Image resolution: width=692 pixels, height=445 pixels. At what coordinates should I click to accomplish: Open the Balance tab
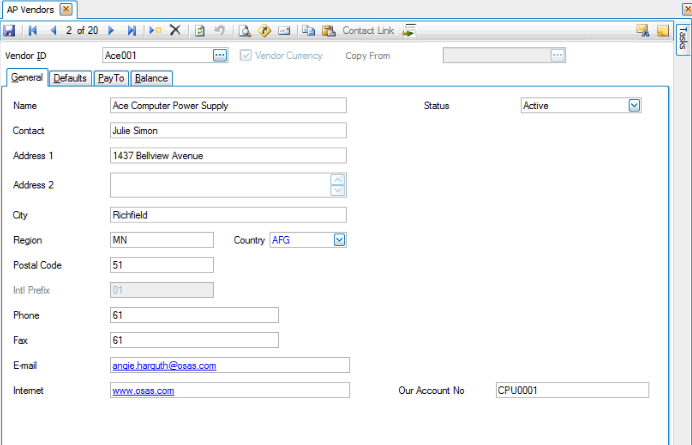click(152, 78)
